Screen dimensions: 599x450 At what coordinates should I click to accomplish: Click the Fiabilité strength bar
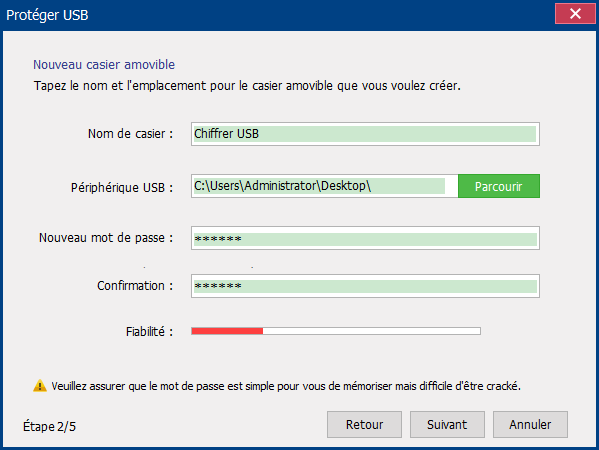(x=336, y=331)
